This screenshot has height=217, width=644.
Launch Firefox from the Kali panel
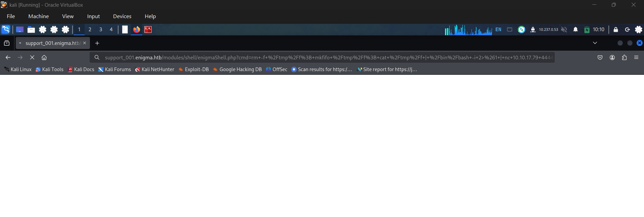(137, 30)
